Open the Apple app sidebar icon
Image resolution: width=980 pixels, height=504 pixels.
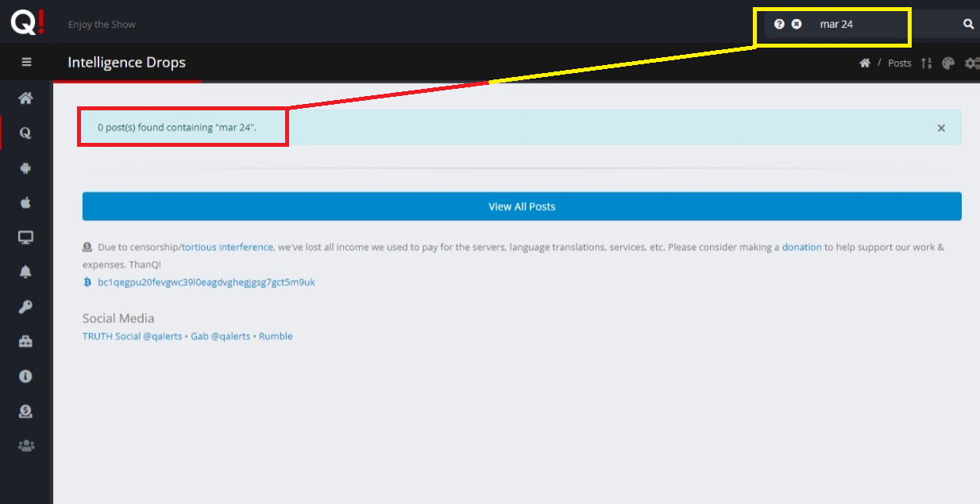(26, 203)
